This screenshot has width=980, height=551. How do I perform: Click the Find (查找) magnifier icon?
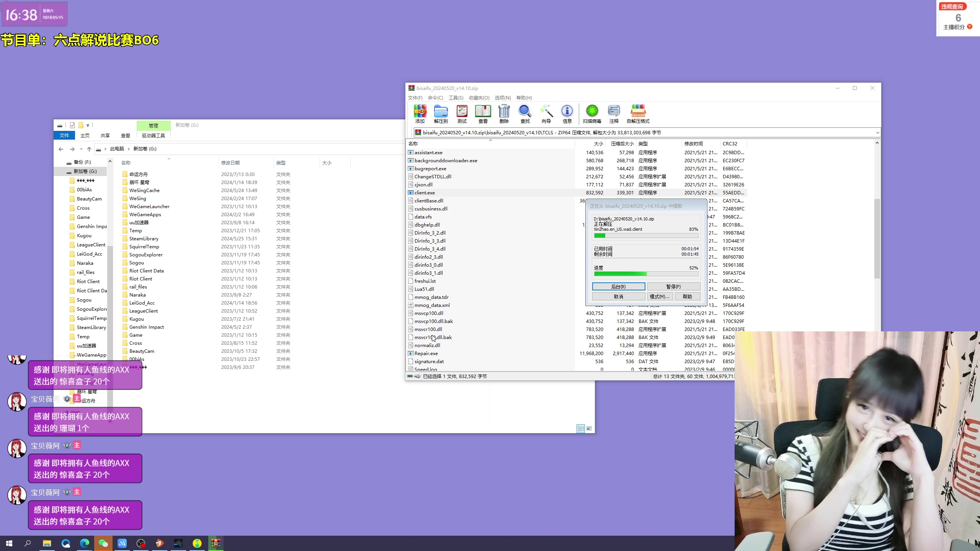click(525, 114)
